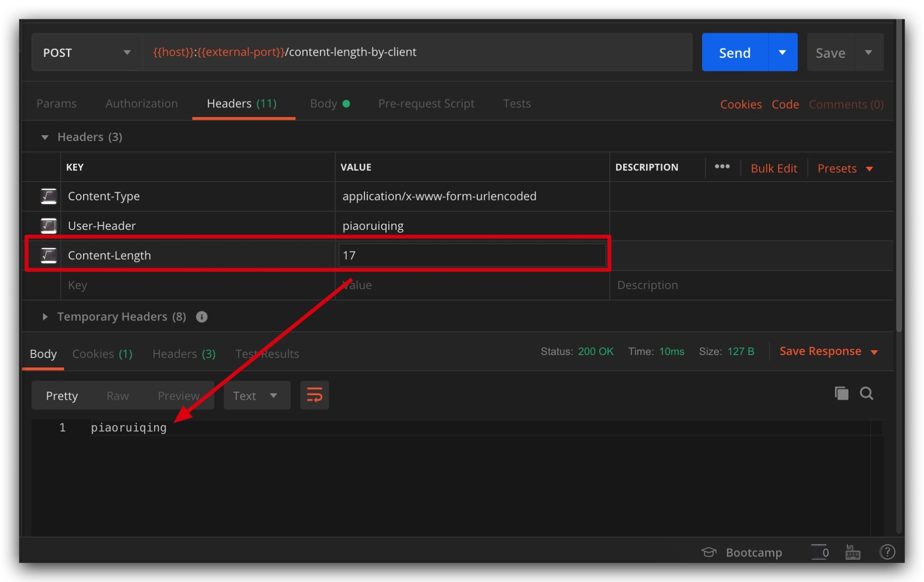The height and width of the screenshot is (582, 924).
Task: Click the application/x-www-form-urlencoded value cell
Action: tap(472, 196)
